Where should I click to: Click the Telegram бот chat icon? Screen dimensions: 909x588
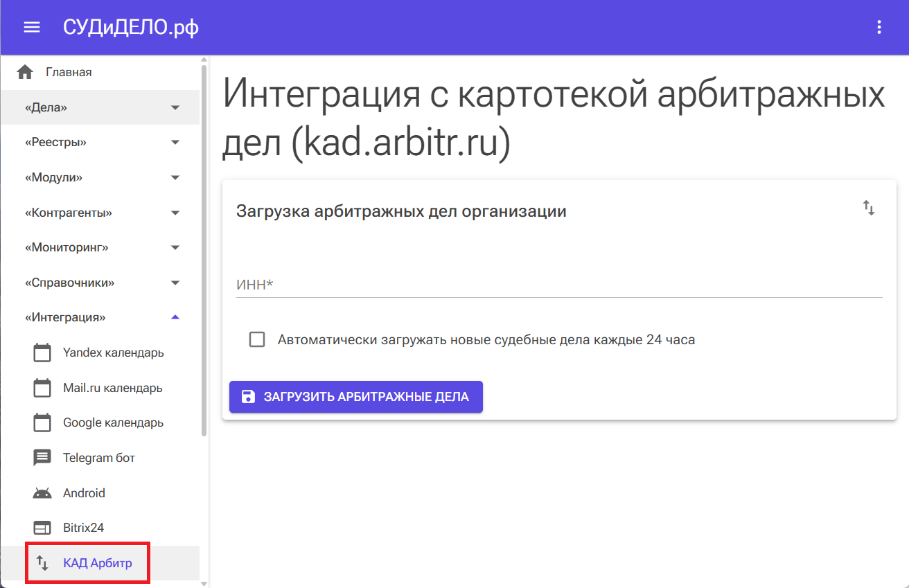pos(42,458)
